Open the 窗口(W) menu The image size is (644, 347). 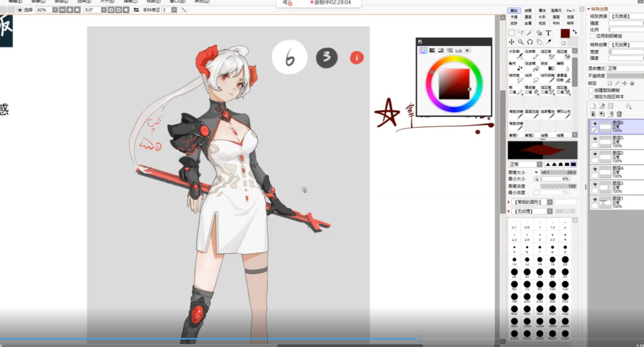click(177, 2)
